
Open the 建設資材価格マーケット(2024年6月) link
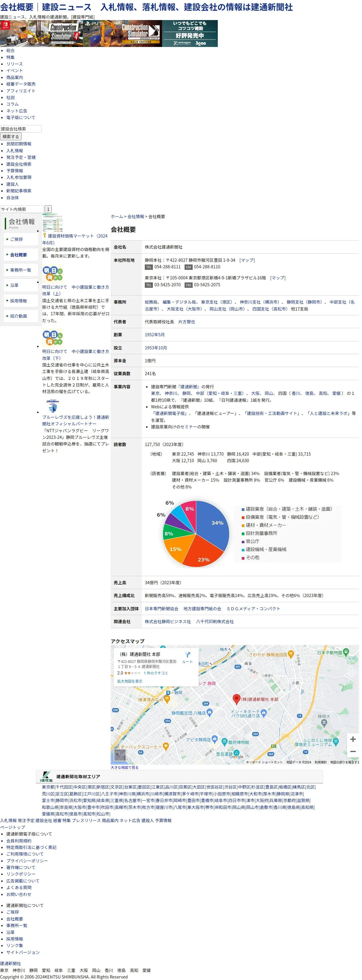pos(75,239)
